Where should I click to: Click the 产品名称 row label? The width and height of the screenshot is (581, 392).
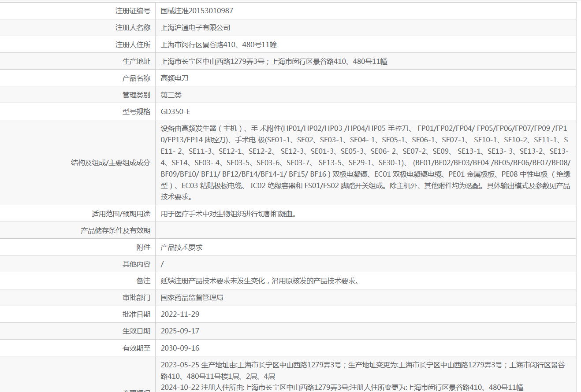coord(136,78)
